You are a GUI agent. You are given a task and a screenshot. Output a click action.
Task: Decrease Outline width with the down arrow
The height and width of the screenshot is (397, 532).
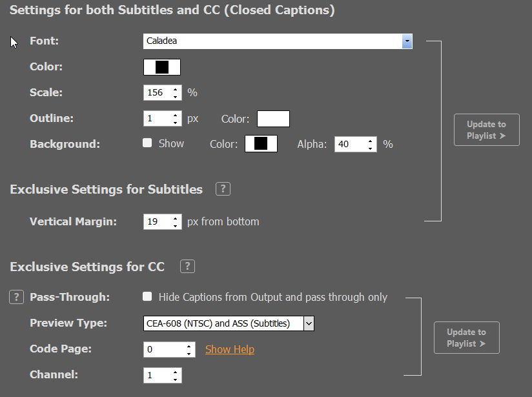175,123
